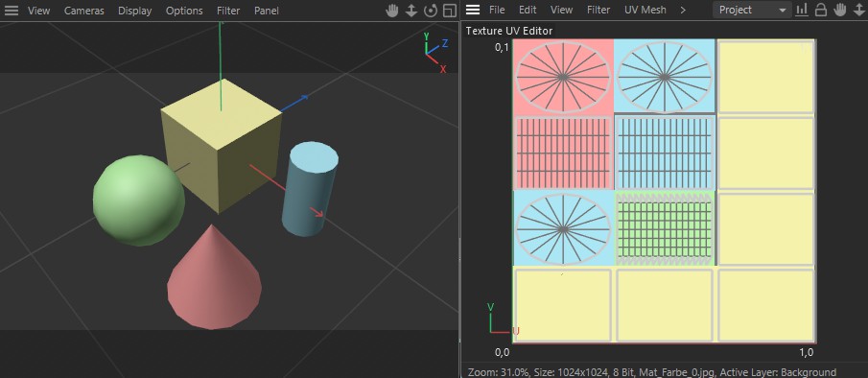Click the viewport dolly arrows icon
Viewport: 868px width, 378px height.
click(x=411, y=11)
